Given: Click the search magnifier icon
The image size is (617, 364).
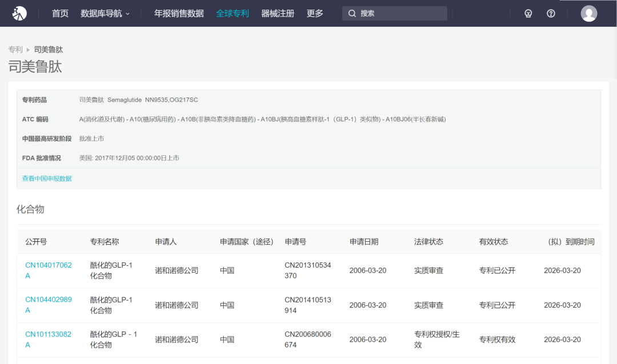Looking at the screenshot, I should point(352,13).
